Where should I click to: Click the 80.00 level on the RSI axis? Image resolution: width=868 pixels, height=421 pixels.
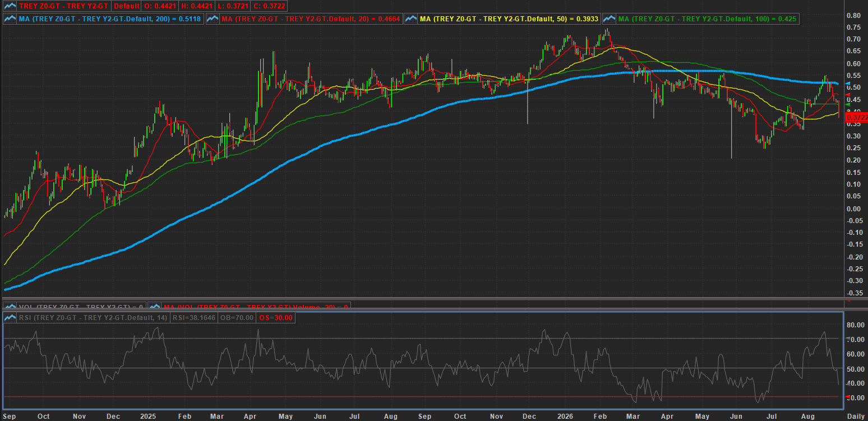click(855, 325)
